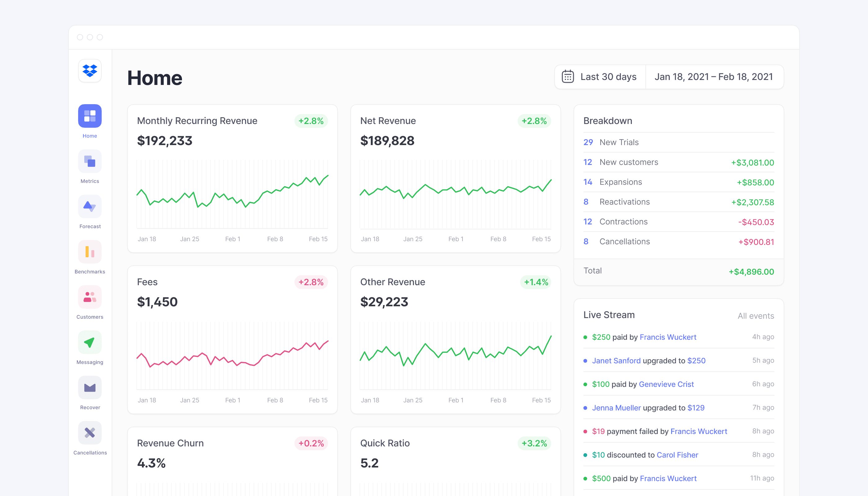The width and height of the screenshot is (868, 496).
Task: Select the New customers breakdown row
Action: (x=679, y=162)
